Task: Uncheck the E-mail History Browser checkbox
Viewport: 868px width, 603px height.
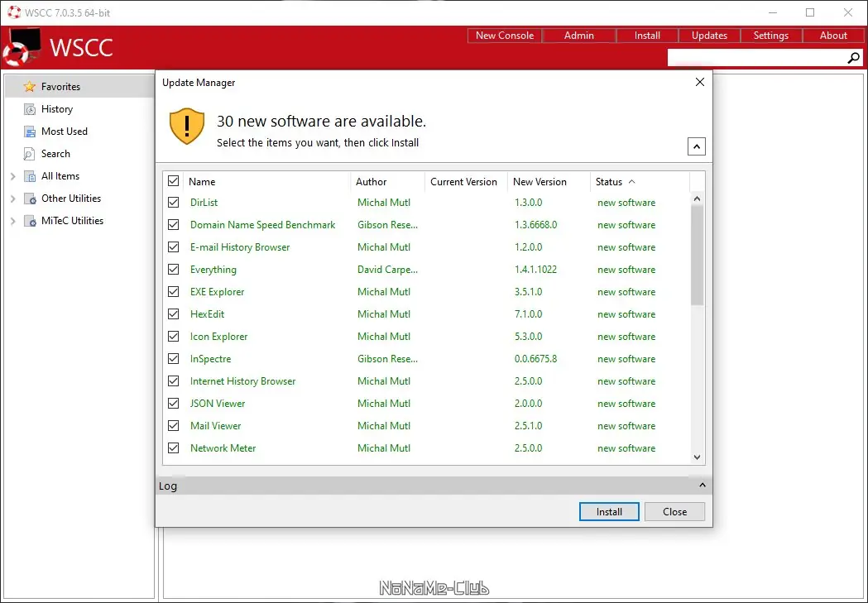Action: click(x=173, y=246)
